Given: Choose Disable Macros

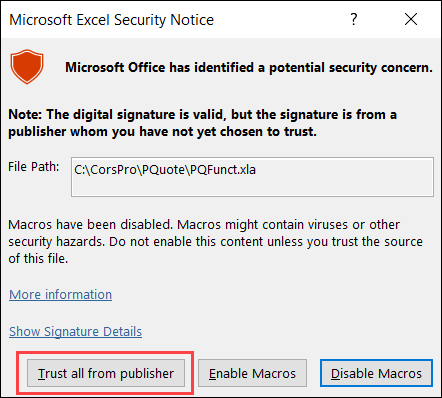Looking at the screenshot, I should click(x=376, y=373).
